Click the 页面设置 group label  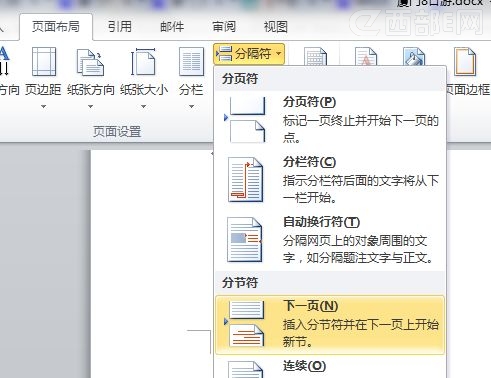[x=117, y=132]
